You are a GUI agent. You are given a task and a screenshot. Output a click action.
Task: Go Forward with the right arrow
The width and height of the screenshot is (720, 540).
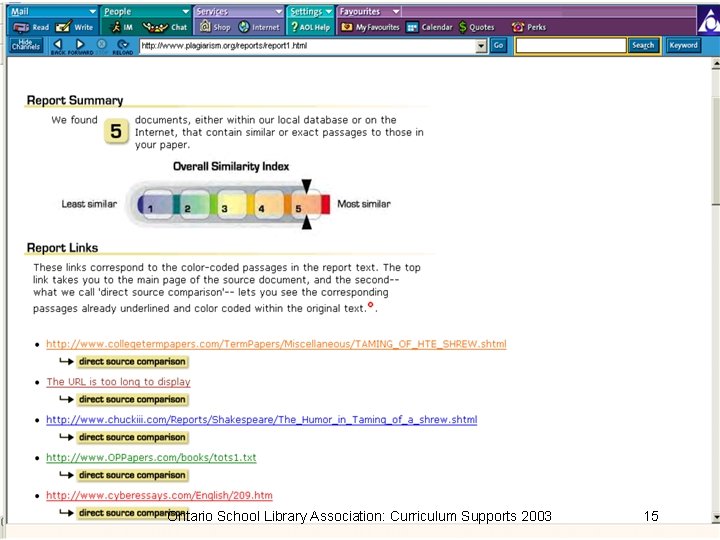point(80,45)
